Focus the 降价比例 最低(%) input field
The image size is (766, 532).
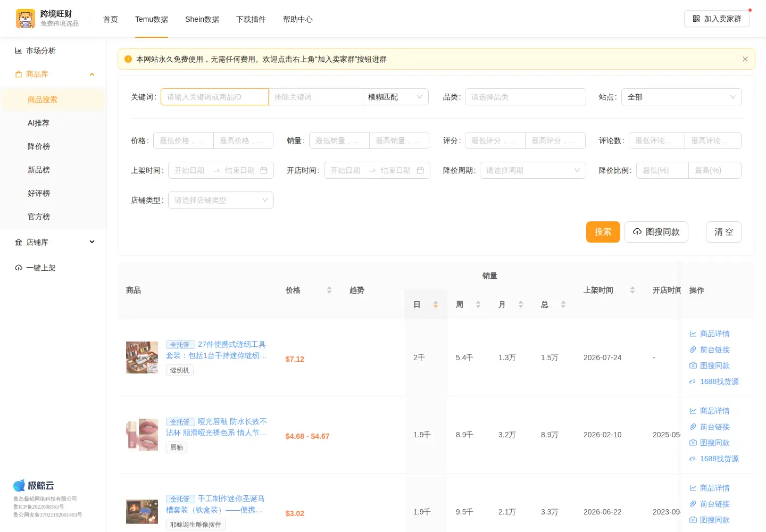pyautogui.click(x=662, y=170)
